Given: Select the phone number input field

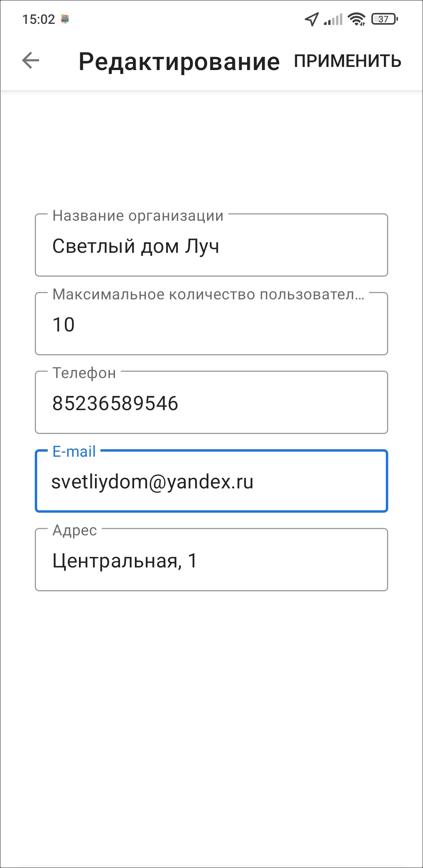Looking at the screenshot, I should [211, 403].
